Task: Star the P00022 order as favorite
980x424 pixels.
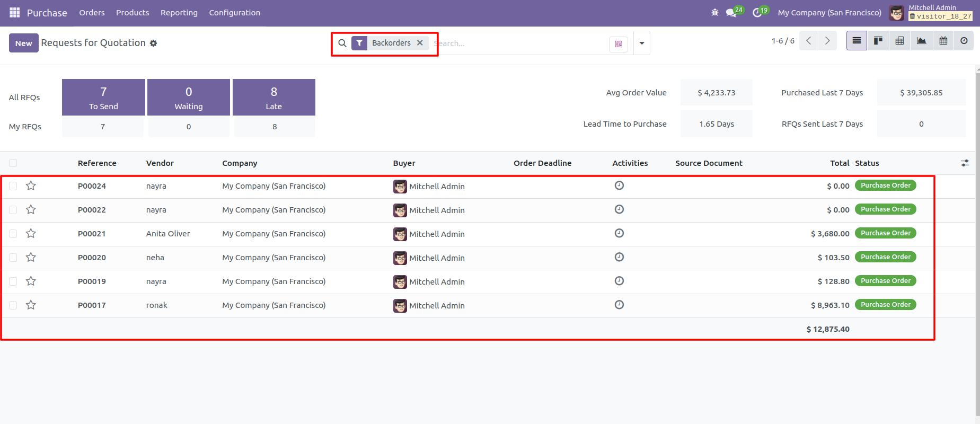Action: [x=31, y=209]
